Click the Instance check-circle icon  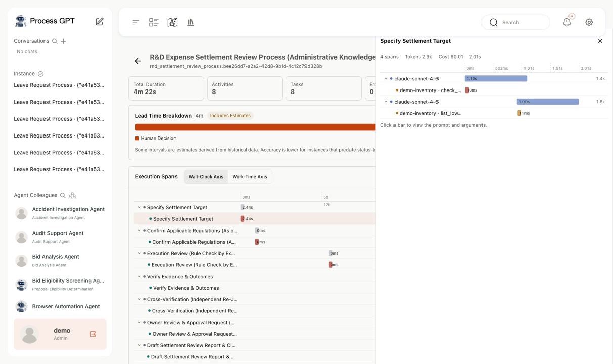(41, 74)
